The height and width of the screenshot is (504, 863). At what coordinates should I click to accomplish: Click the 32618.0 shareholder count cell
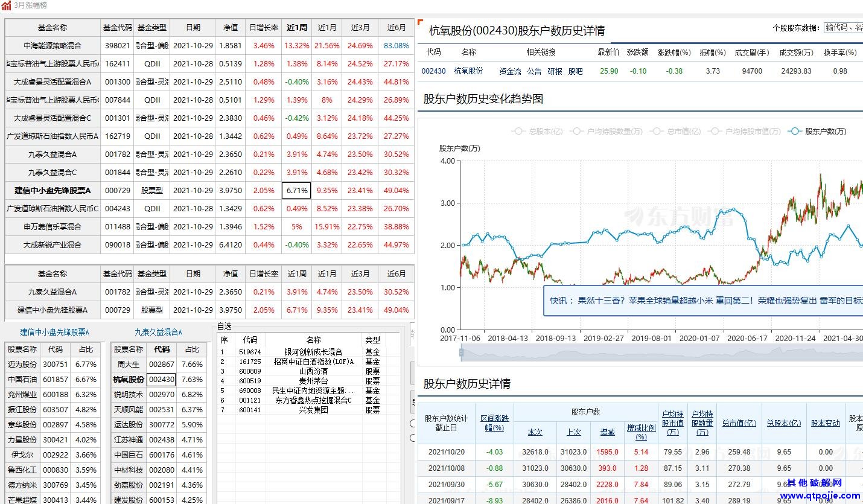535,452
